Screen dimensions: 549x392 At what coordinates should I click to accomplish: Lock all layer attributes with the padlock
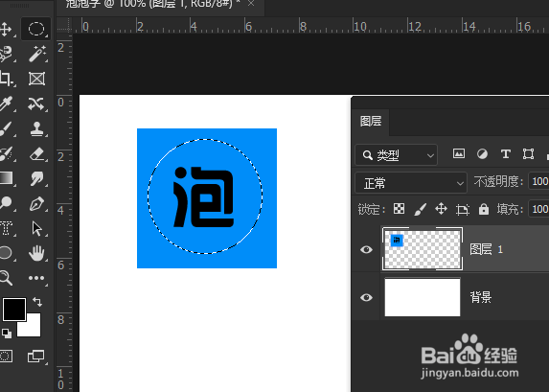(x=484, y=209)
